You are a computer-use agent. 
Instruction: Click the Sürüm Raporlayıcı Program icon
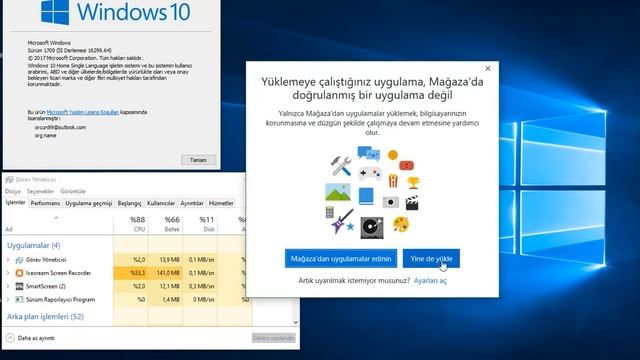[x=19, y=299]
